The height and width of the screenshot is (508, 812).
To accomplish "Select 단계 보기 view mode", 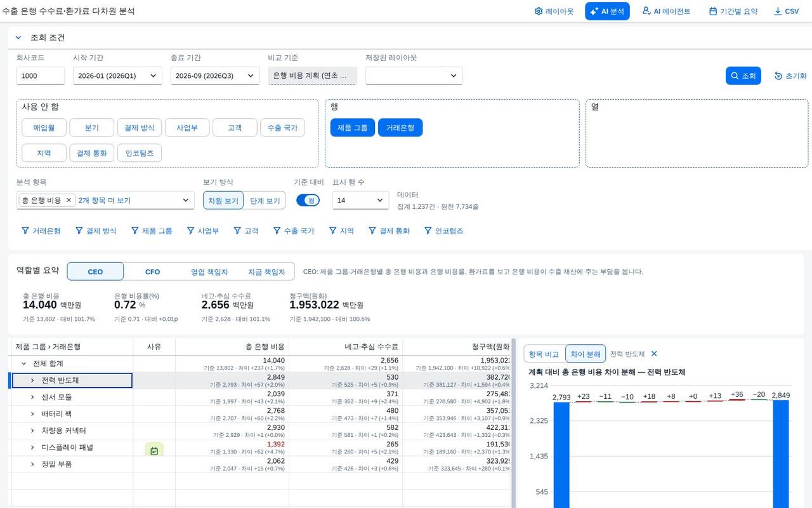I will (265, 200).
